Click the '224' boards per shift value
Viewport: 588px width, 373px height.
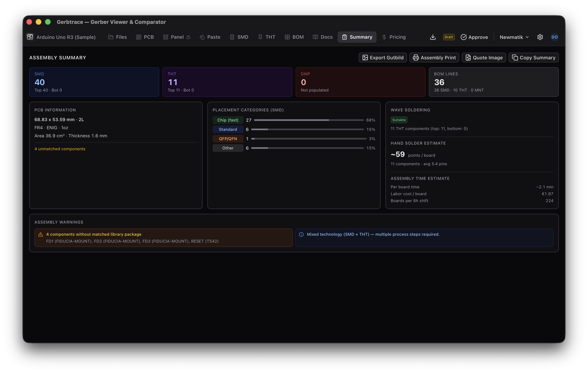[x=549, y=200]
